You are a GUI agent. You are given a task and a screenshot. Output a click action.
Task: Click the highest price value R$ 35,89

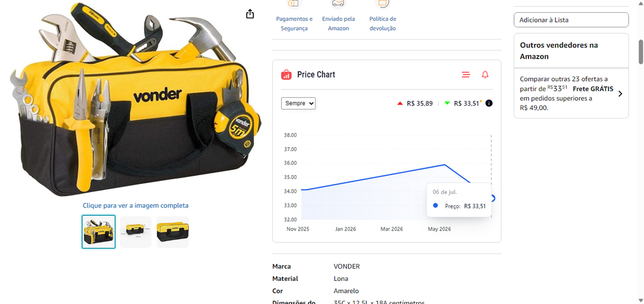pos(420,103)
